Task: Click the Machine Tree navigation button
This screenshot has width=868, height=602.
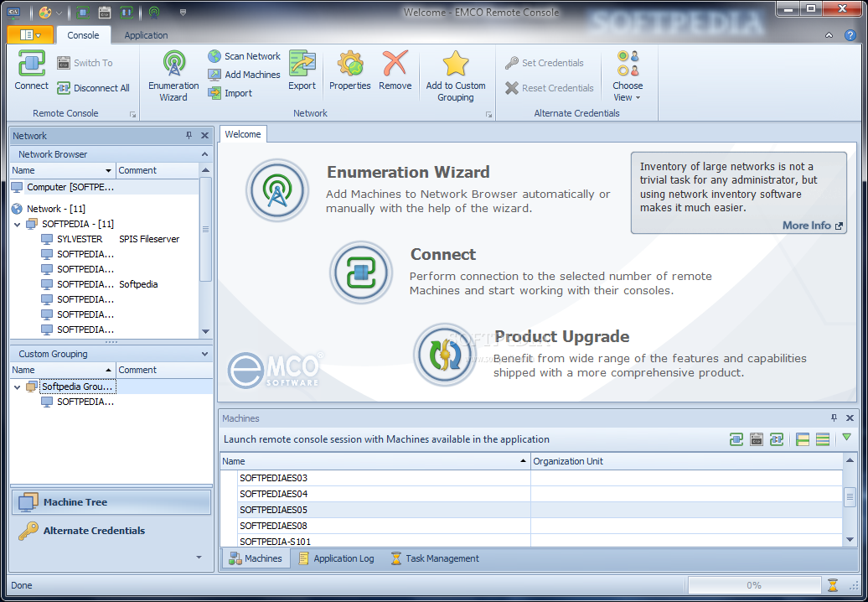Action: point(111,501)
